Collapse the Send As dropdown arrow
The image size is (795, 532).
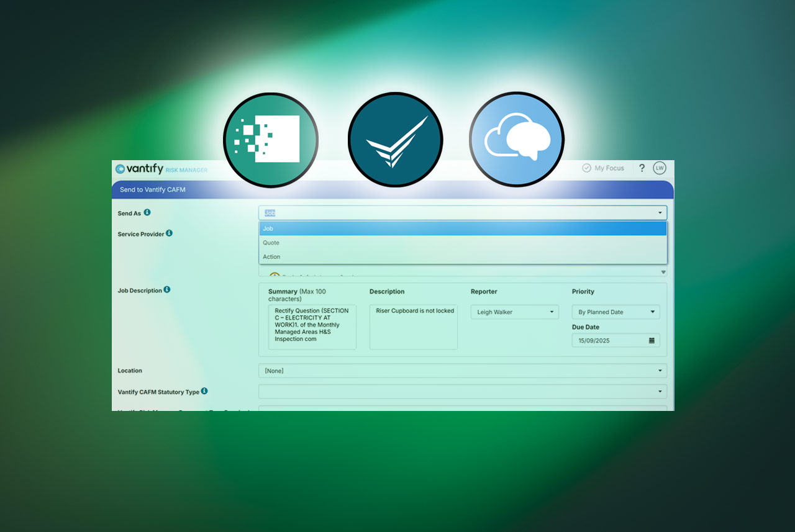coord(660,213)
